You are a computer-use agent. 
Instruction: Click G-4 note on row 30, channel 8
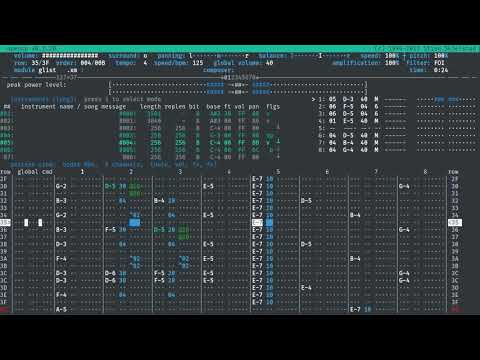click(x=404, y=186)
